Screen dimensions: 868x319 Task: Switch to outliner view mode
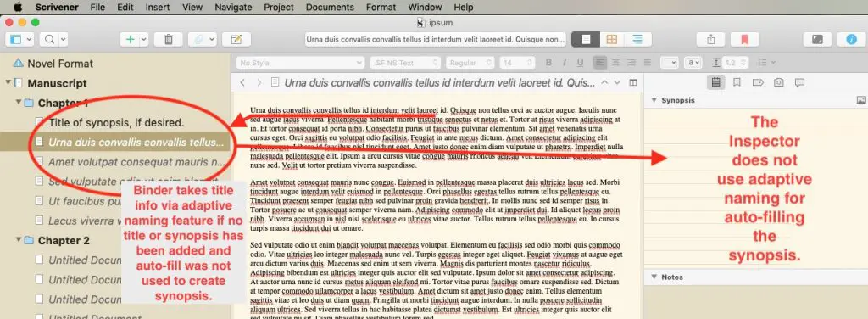(637, 39)
